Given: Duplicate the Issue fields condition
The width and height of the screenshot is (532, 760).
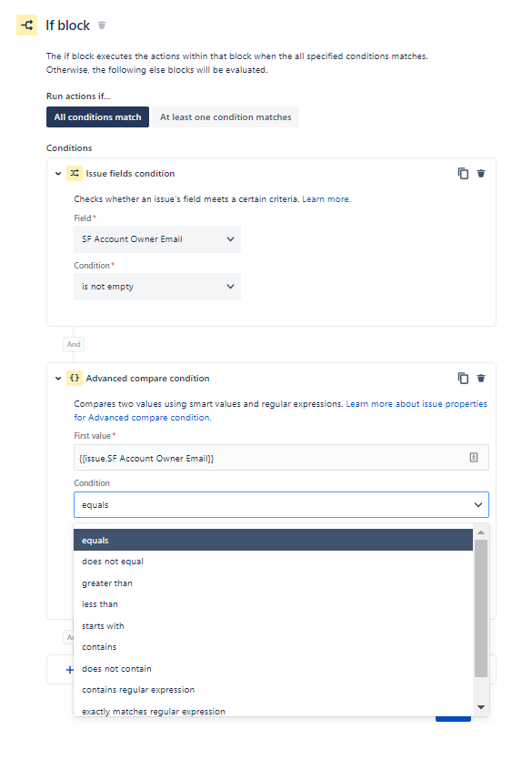Looking at the screenshot, I should point(463,174).
